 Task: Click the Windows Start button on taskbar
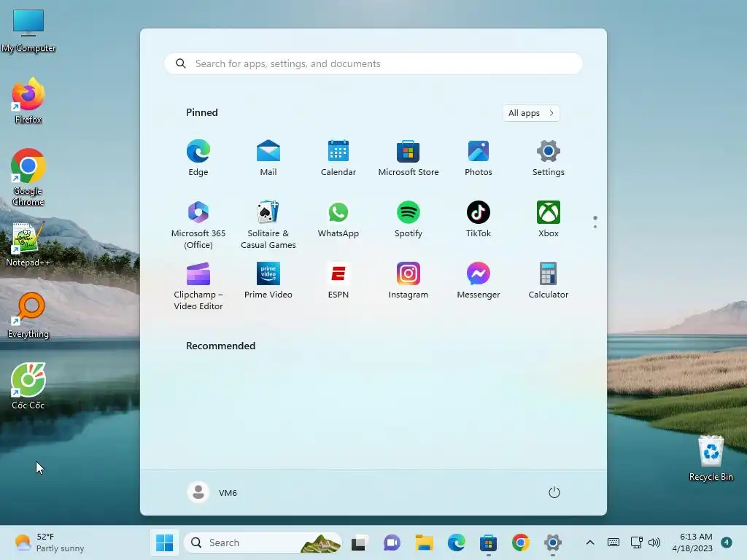(164, 542)
